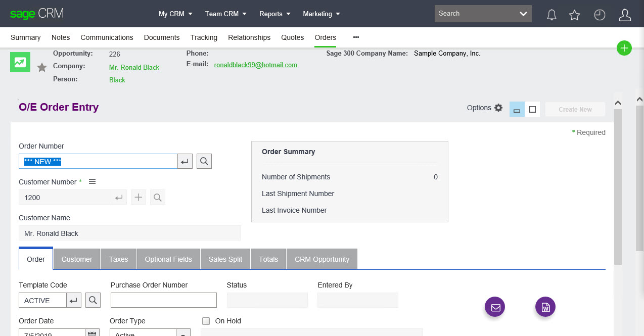Check notifications with the bell icon

point(551,15)
